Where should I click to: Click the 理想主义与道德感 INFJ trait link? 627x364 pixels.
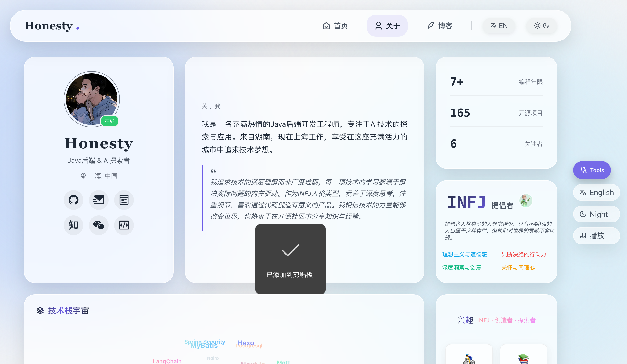pyautogui.click(x=465, y=255)
